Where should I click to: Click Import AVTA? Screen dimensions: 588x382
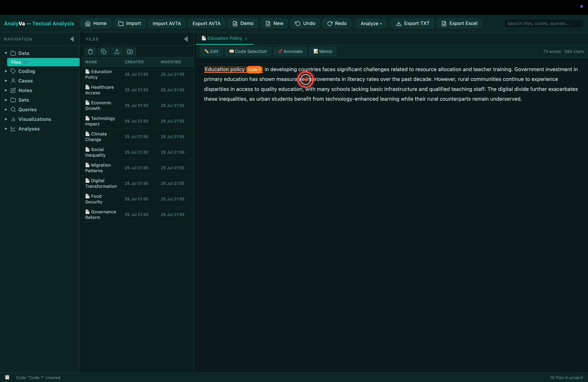click(167, 23)
